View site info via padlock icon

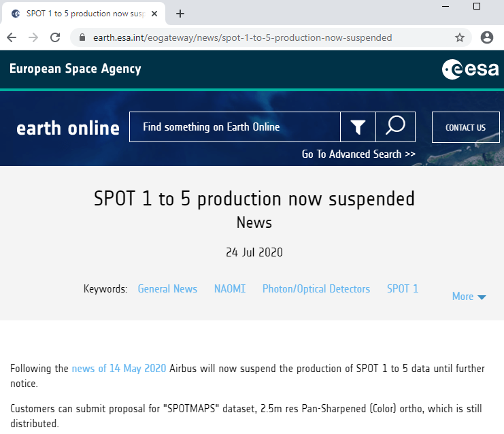tap(83, 37)
